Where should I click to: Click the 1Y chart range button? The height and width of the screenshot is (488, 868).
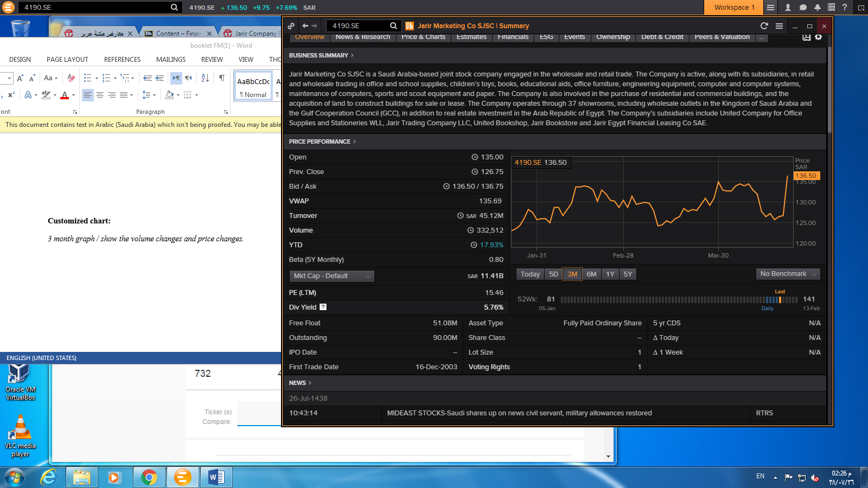point(610,274)
